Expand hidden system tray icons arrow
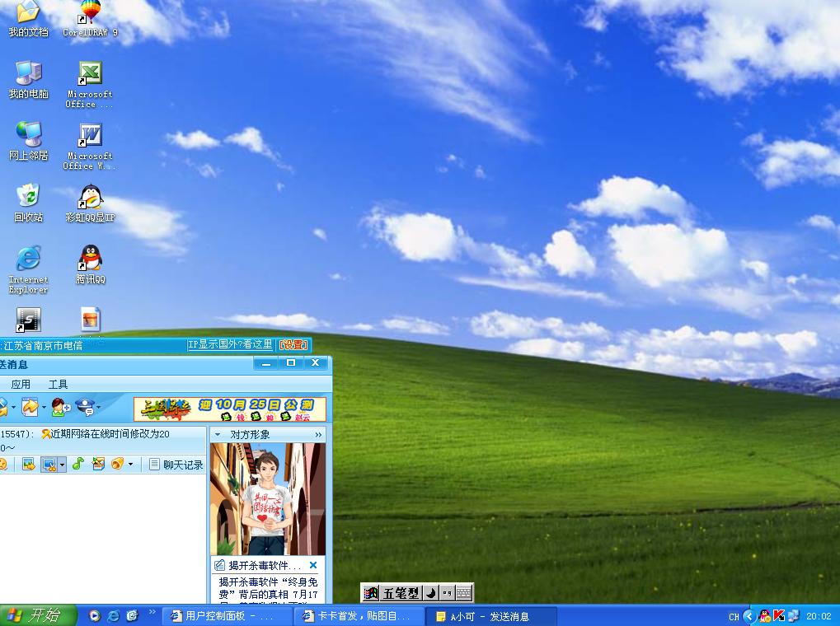Viewport: 840px width, 626px height. pos(749,616)
